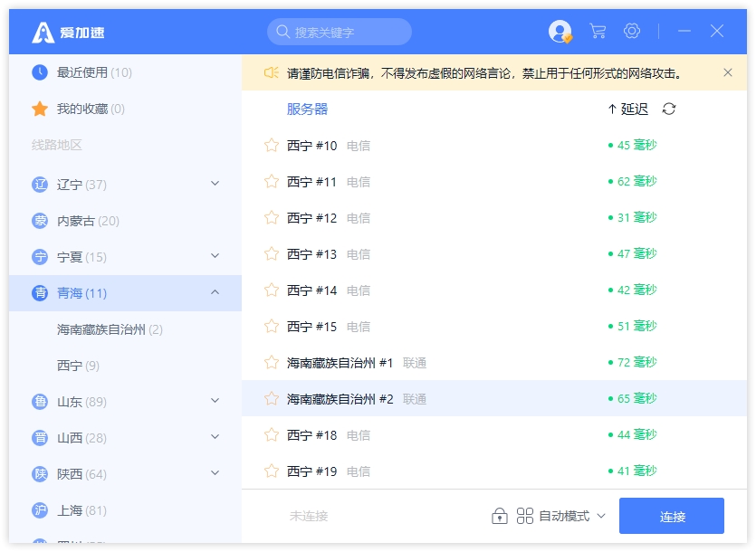
Task: Favorite 海南藏族自治州 #1 server
Action: 272,362
